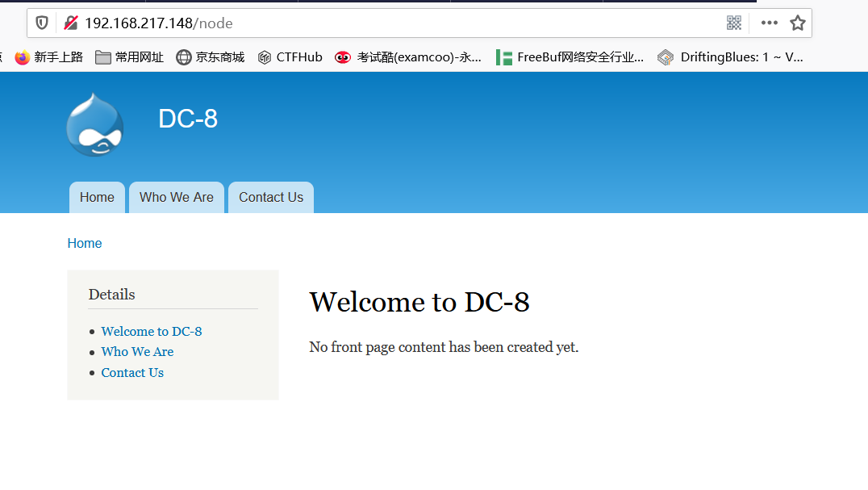The width and height of the screenshot is (868, 490).
Task: Open the 京东商城 bookmark
Action: click(x=211, y=57)
